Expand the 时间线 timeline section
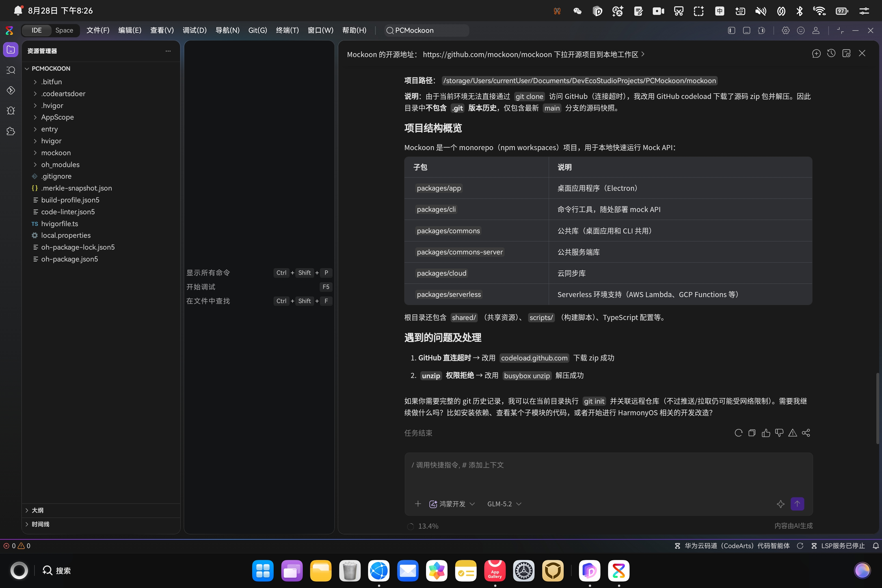882x588 pixels. pos(101,524)
